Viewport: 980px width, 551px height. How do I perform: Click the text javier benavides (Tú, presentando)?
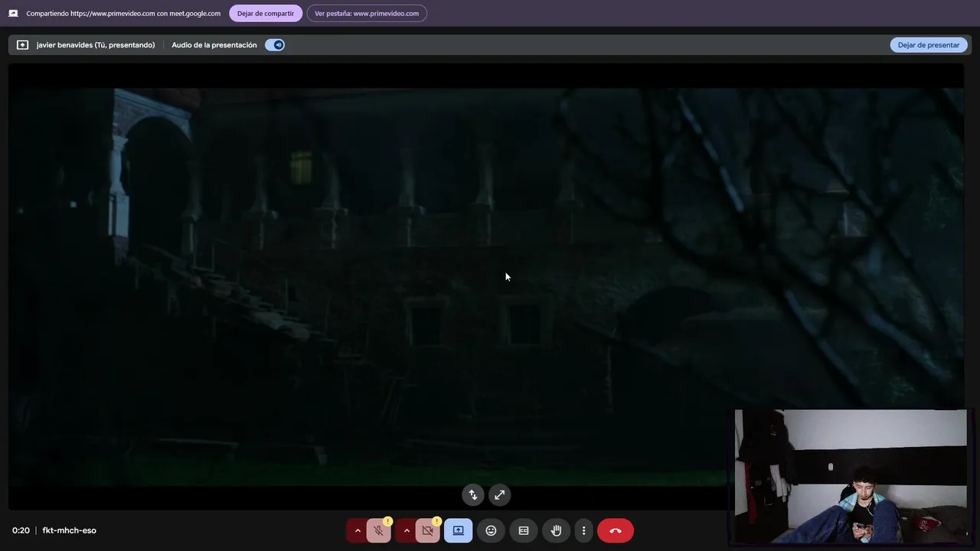[x=96, y=45]
